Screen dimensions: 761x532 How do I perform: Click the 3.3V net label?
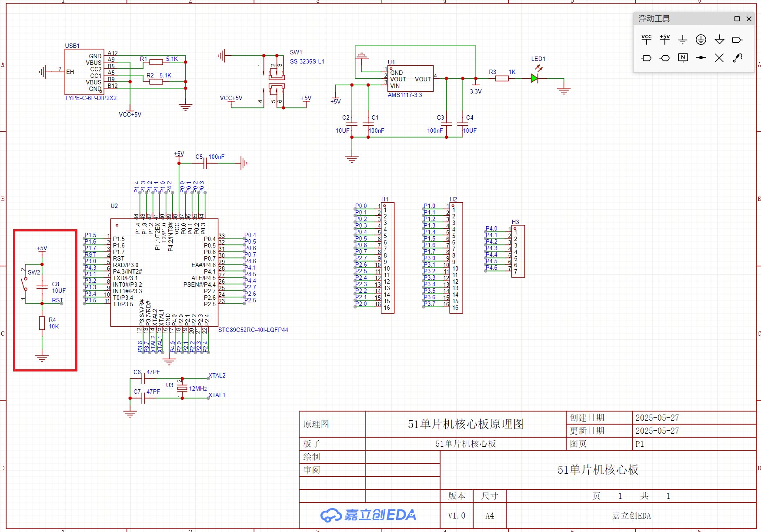tap(476, 91)
